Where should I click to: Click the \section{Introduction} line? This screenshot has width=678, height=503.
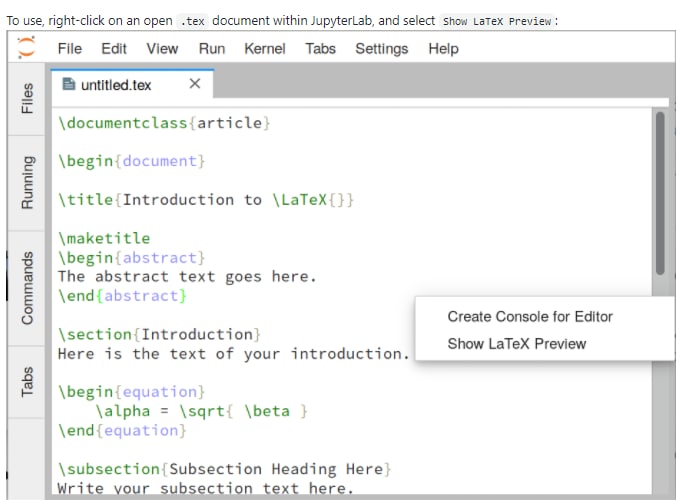[x=160, y=335]
